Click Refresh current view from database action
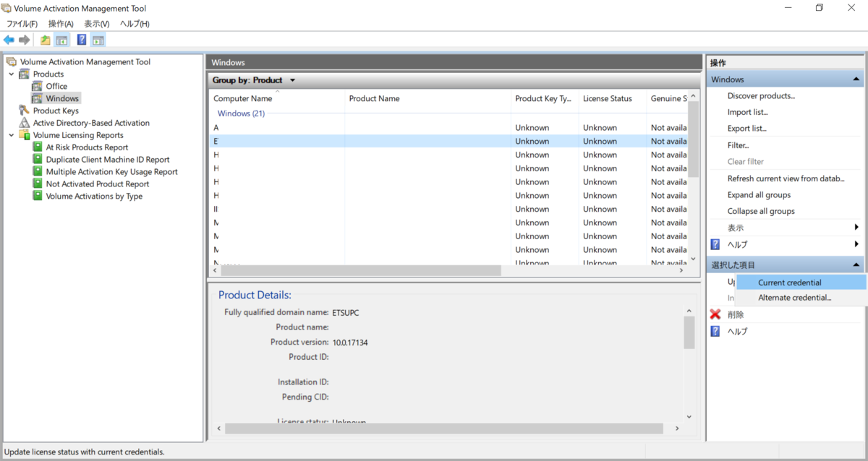 (786, 178)
